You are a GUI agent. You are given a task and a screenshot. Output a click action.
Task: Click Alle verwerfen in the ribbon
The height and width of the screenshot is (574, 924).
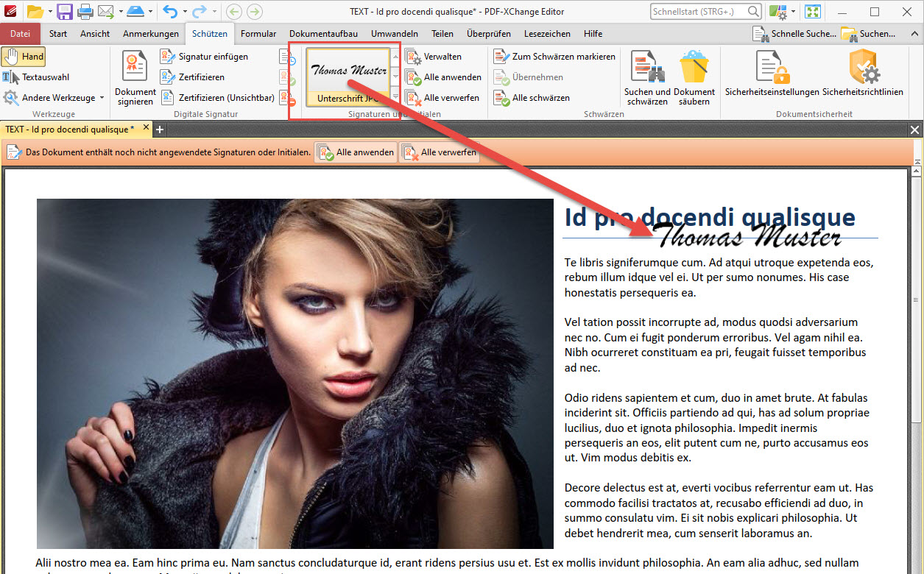pos(442,98)
